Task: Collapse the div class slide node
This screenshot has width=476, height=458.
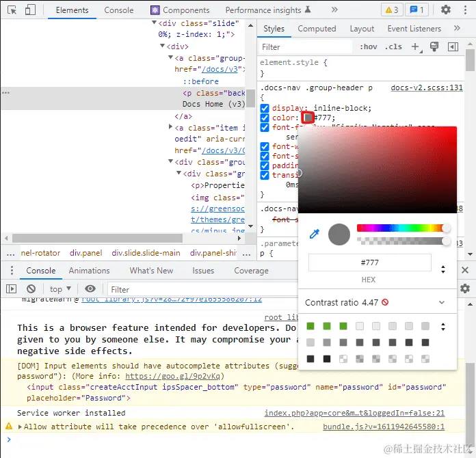Action: click(154, 23)
